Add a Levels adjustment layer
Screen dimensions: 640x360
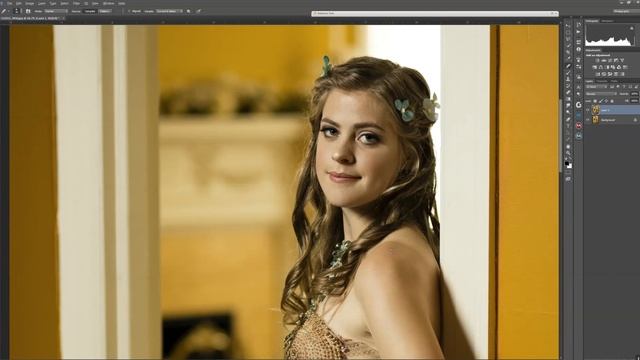point(603,60)
